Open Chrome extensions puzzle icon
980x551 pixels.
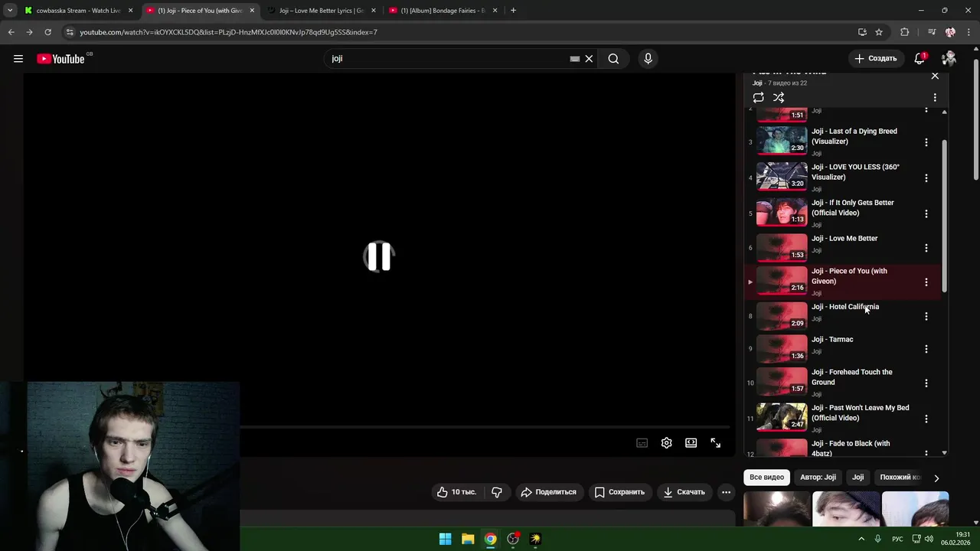tap(904, 32)
